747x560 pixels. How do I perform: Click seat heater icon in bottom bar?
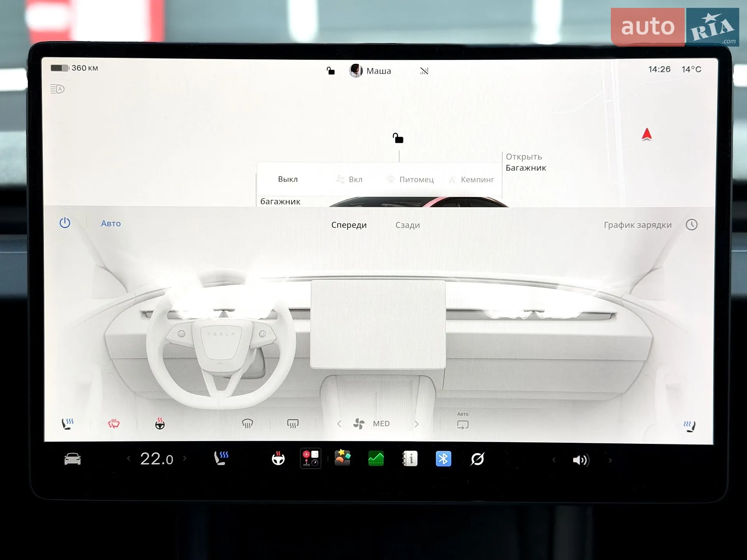(x=221, y=458)
